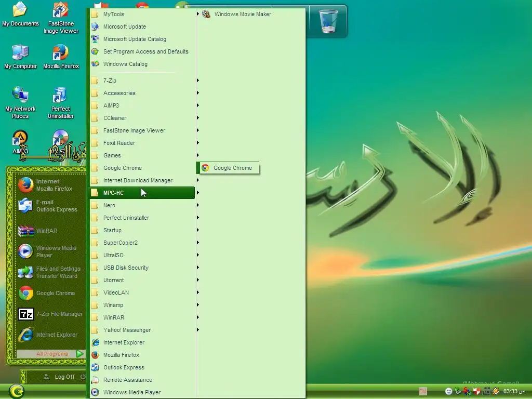Open Windows Catalog entry
The height and width of the screenshot is (399, 532).
142,64
